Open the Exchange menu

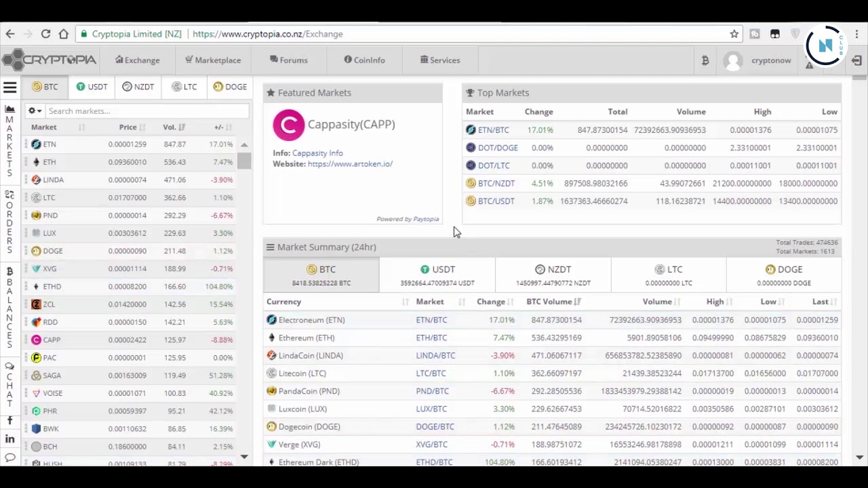pos(137,60)
